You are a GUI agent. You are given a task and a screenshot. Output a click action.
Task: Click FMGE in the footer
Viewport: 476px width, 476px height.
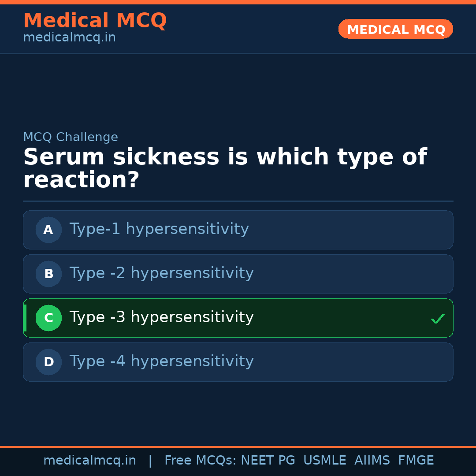coord(416,461)
